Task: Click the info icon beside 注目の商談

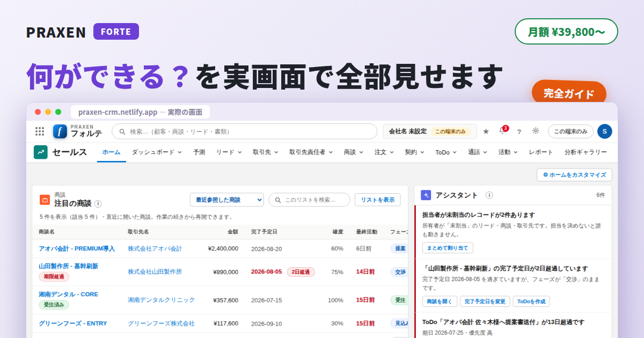Action: point(98,204)
